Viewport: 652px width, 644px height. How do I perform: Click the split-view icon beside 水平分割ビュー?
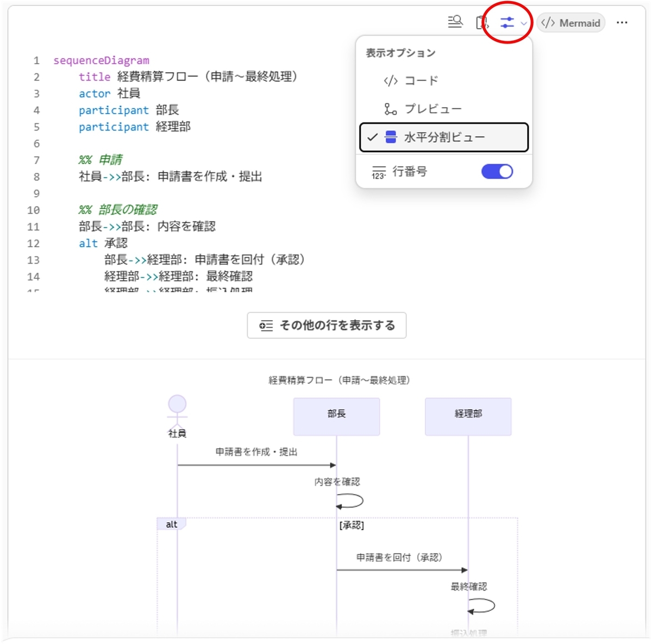click(391, 137)
